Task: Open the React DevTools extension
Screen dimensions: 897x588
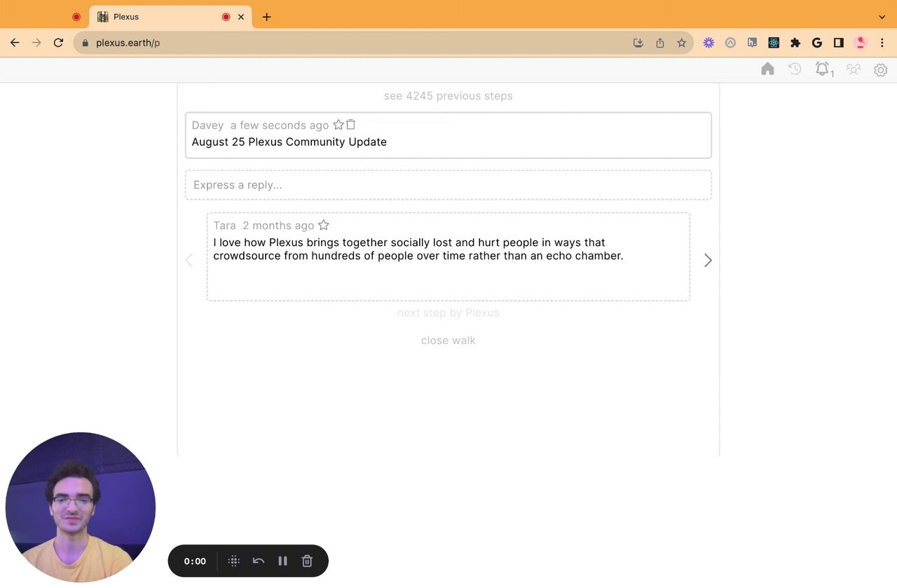Action: tap(774, 43)
